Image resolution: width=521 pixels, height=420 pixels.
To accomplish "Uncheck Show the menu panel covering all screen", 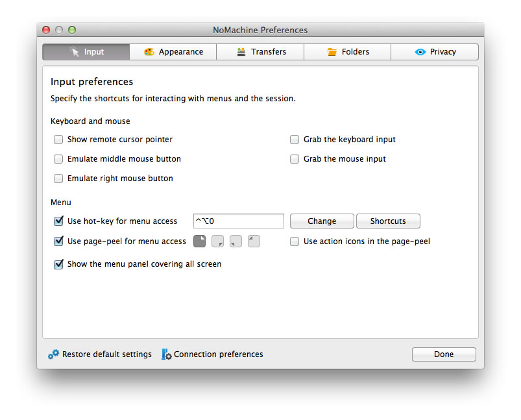I will pos(58,264).
